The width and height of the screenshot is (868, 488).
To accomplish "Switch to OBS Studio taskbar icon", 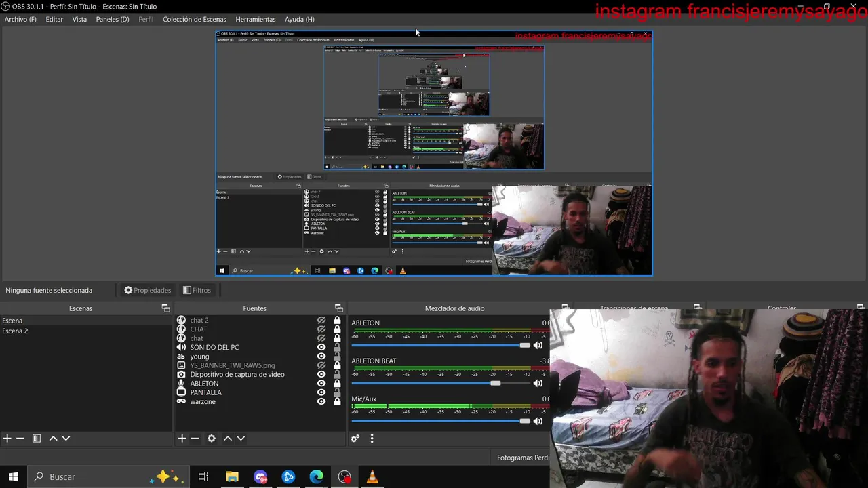I will pyautogui.click(x=344, y=477).
